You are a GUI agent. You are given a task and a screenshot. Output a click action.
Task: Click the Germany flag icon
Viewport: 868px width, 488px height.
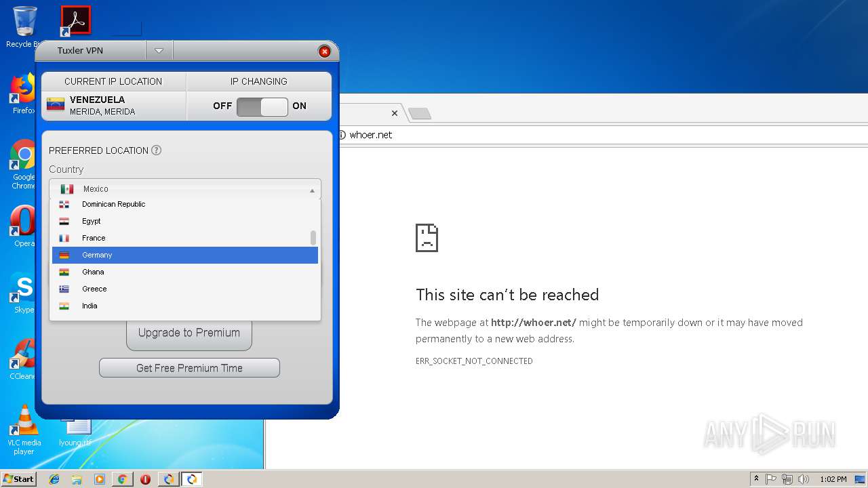point(64,256)
